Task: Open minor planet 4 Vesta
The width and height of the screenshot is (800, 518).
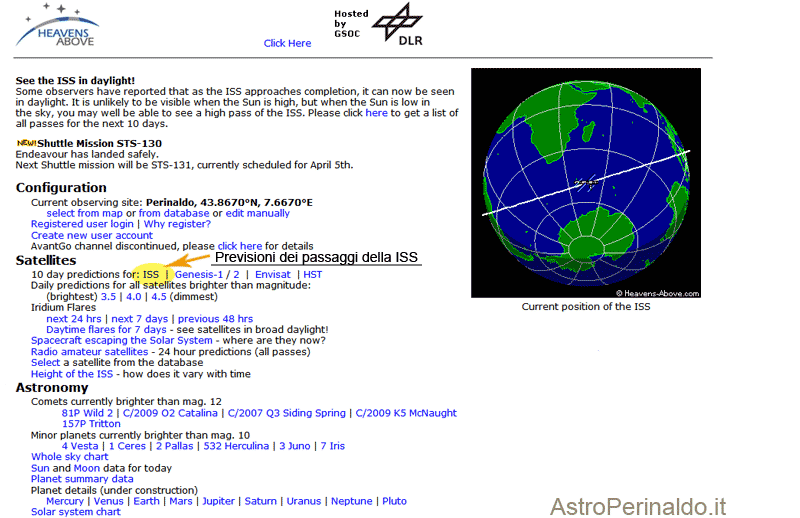Action: click(x=80, y=446)
